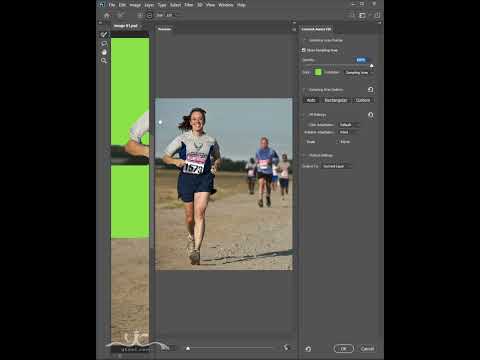Open the preview zoom percentage dropdown
The width and height of the screenshot is (480, 360).
click(168, 348)
